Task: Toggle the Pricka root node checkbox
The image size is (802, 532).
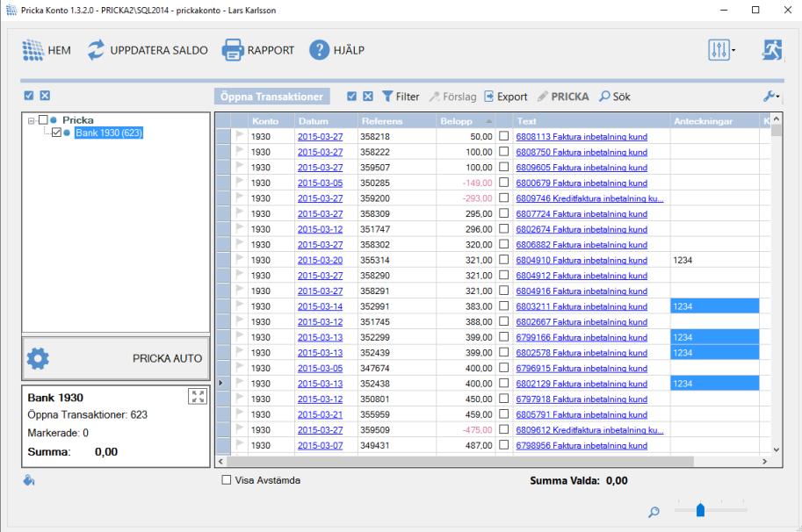Action: [43, 119]
